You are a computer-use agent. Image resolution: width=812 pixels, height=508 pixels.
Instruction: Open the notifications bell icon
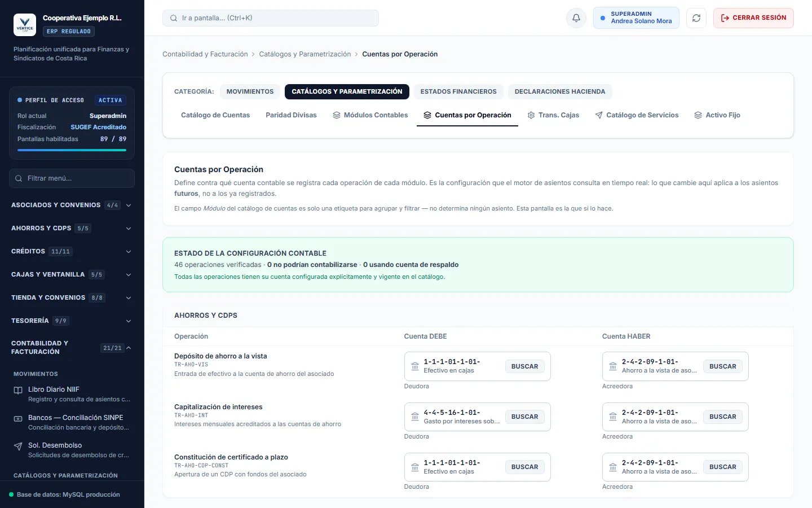(576, 18)
